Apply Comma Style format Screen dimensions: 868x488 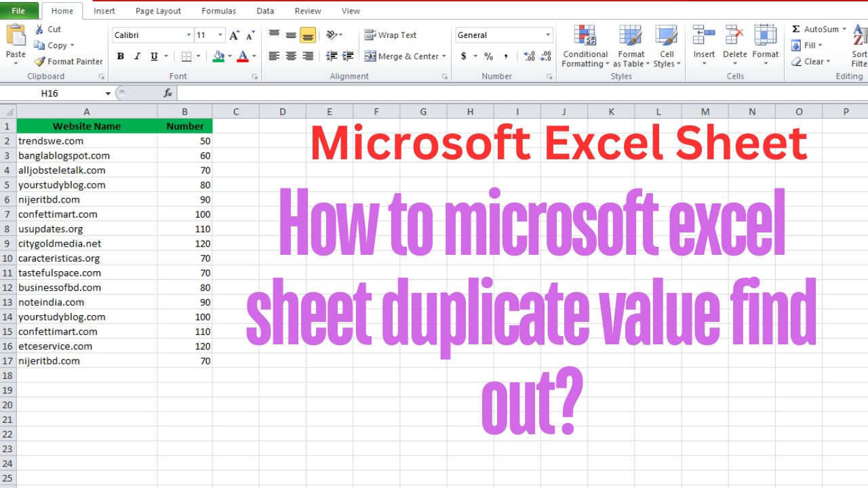[x=507, y=56]
